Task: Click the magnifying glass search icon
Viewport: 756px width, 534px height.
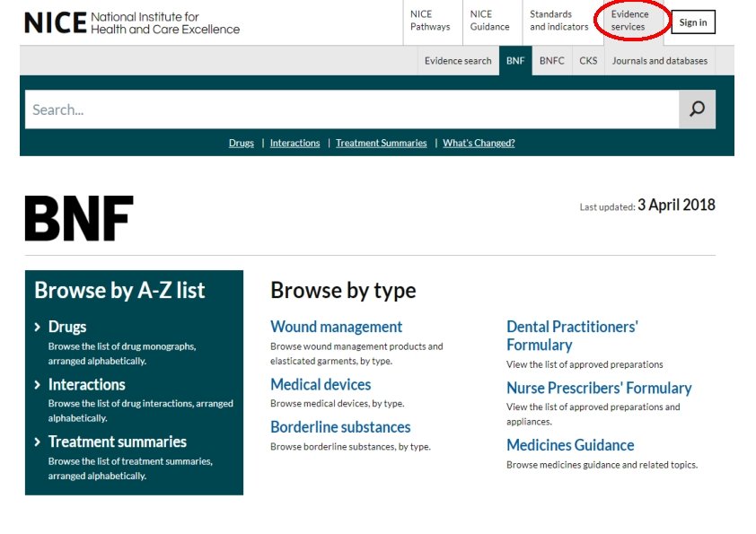Action: pyautogui.click(x=697, y=109)
